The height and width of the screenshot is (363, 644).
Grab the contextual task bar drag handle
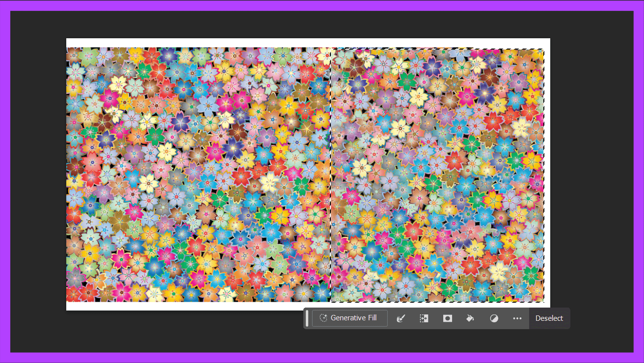point(307,318)
